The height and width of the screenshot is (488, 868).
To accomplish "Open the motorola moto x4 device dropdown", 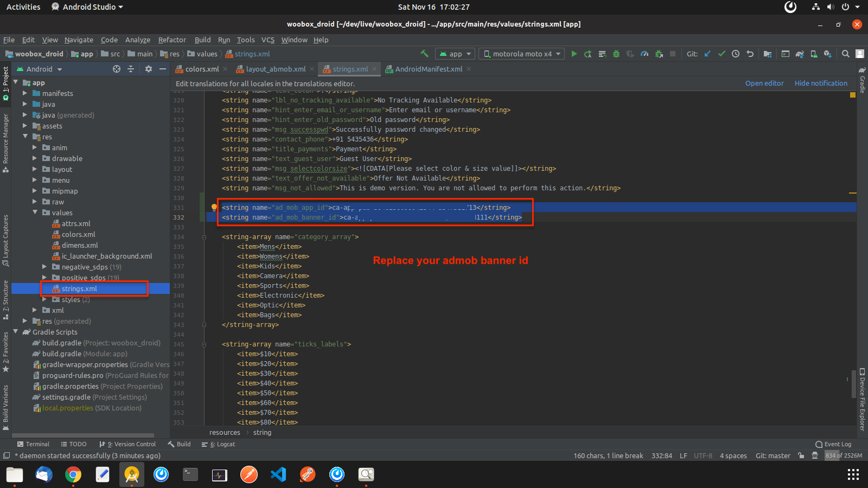I will click(x=522, y=54).
